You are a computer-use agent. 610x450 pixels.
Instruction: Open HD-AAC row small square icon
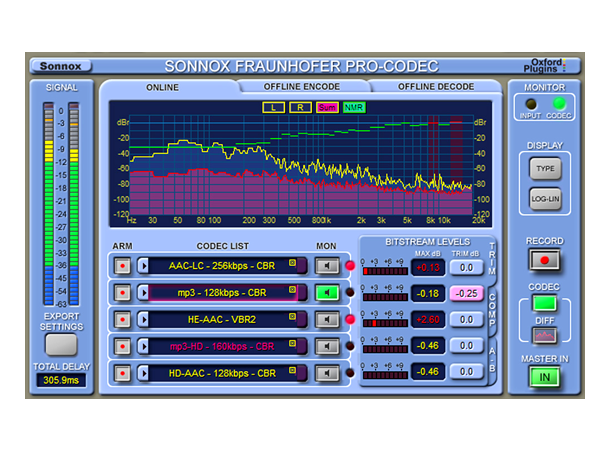(x=292, y=370)
